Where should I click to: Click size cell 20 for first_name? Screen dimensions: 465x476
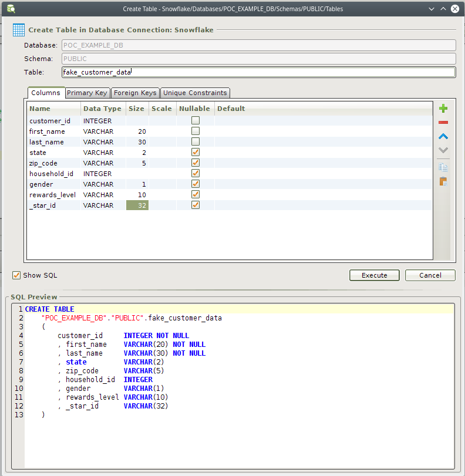click(137, 131)
